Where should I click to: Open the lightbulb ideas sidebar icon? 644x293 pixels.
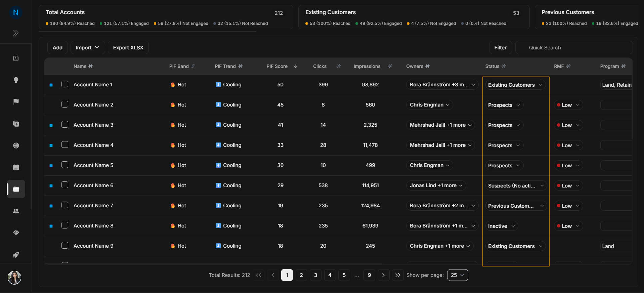click(16, 80)
